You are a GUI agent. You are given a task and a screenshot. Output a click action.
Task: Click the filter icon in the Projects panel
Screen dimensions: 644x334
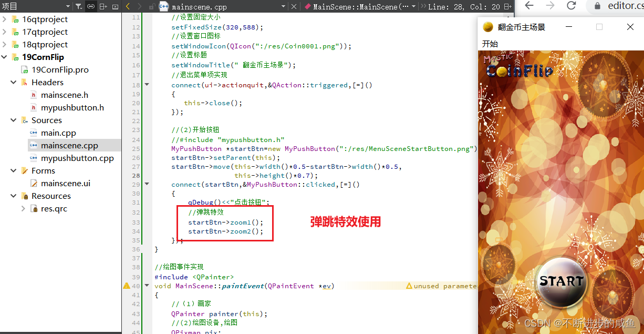pyautogui.click(x=77, y=7)
